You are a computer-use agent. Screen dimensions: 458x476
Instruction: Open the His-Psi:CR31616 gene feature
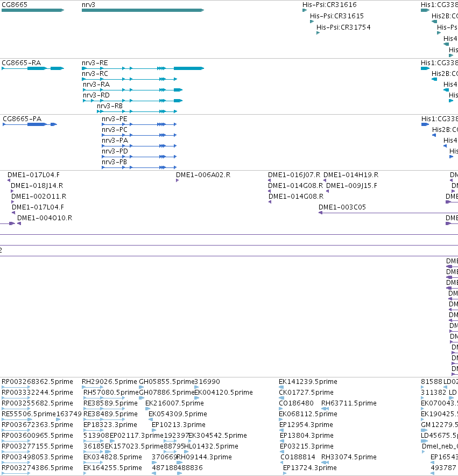305,10
